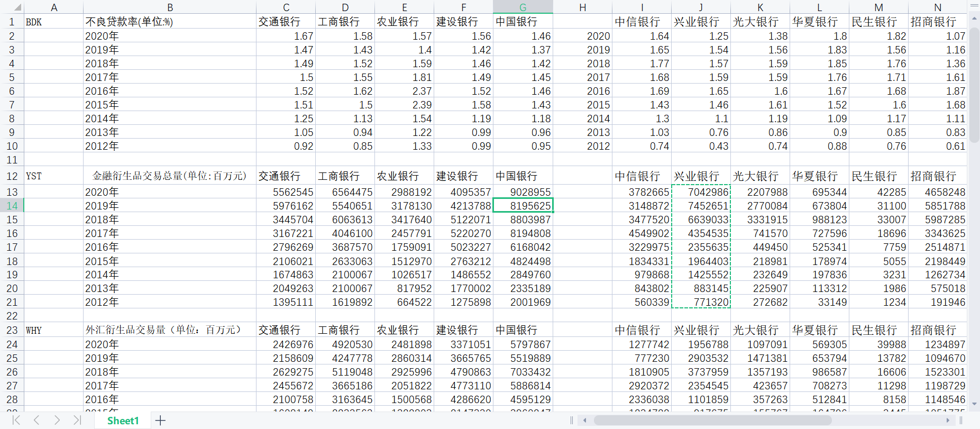Click the selected cell with value 8195625
The image size is (980, 429).
click(x=523, y=206)
